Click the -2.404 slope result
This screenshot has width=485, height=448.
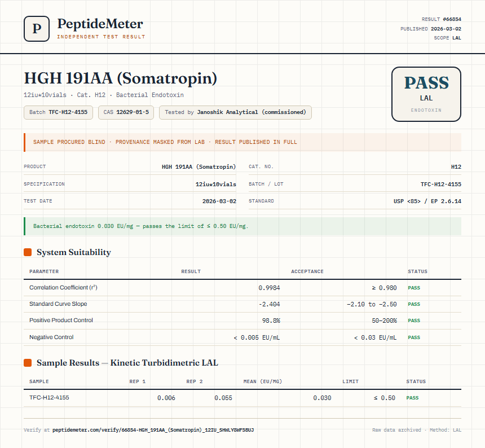[269, 304]
